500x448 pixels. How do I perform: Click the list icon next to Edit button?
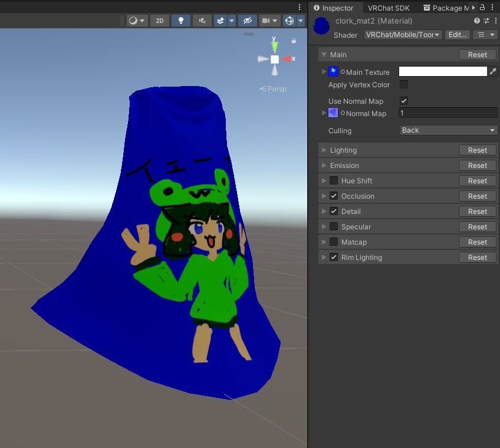(x=481, y=35)
